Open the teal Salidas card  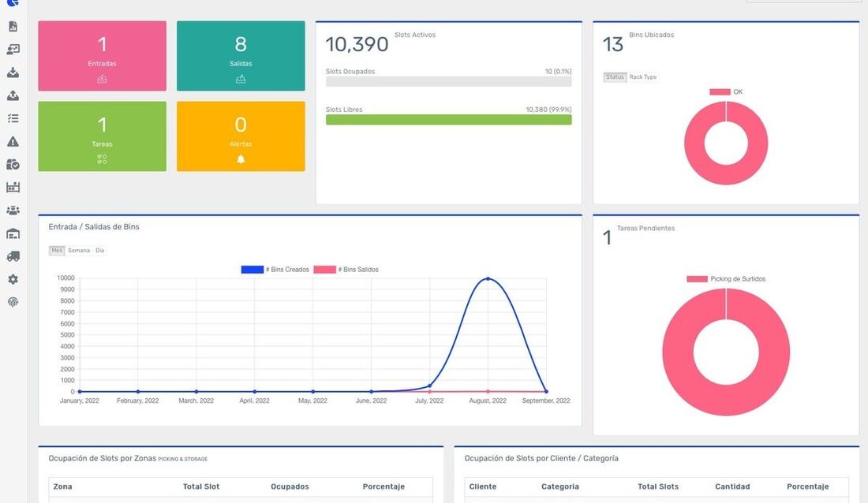240,56
